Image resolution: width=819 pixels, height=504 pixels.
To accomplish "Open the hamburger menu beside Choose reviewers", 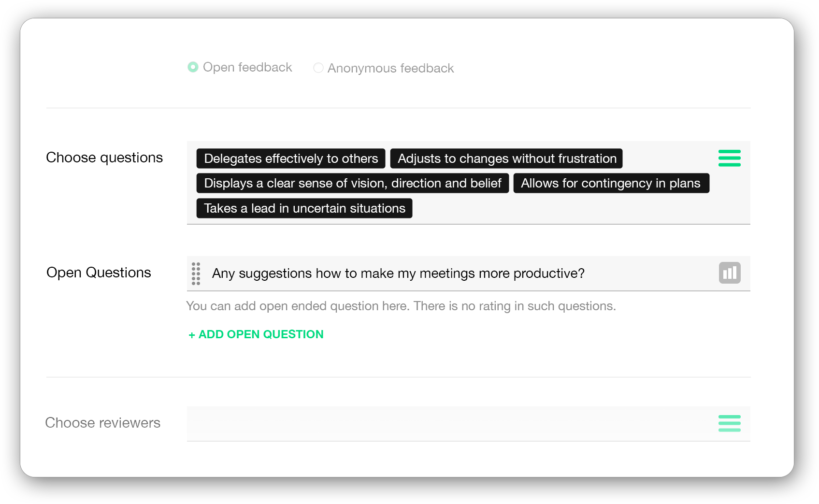I will tap(730, 423).
